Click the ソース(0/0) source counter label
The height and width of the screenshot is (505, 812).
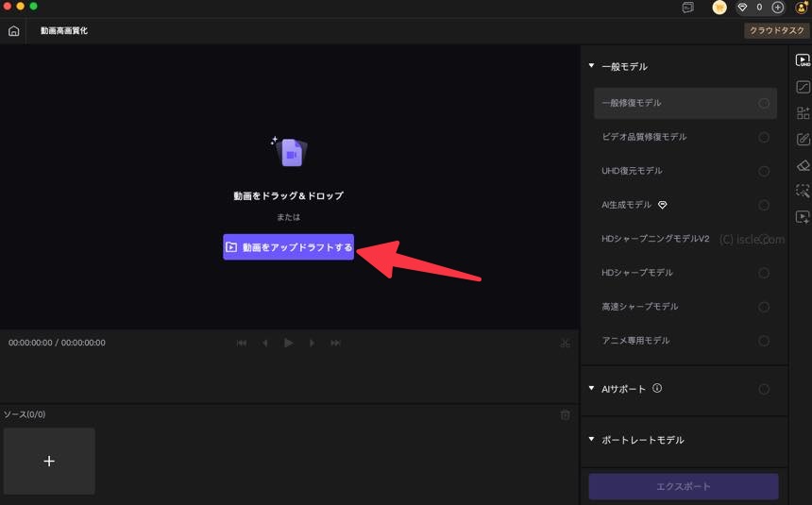(25, 414)
